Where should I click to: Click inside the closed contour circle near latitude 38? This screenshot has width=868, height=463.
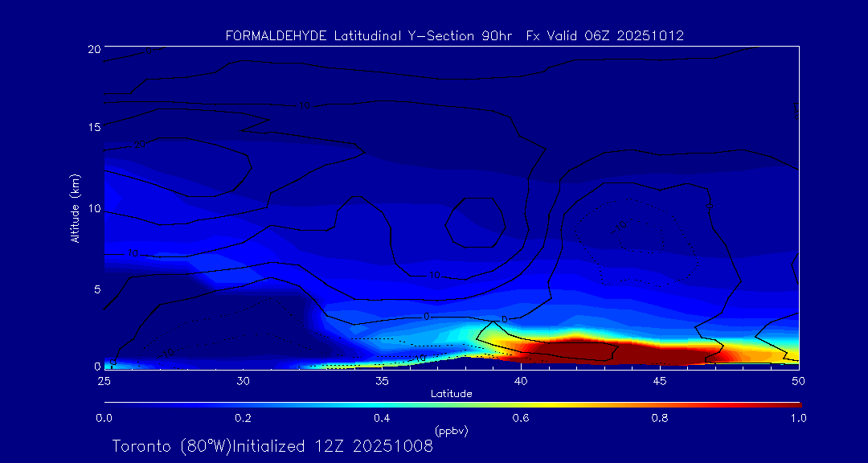[475, 223]
